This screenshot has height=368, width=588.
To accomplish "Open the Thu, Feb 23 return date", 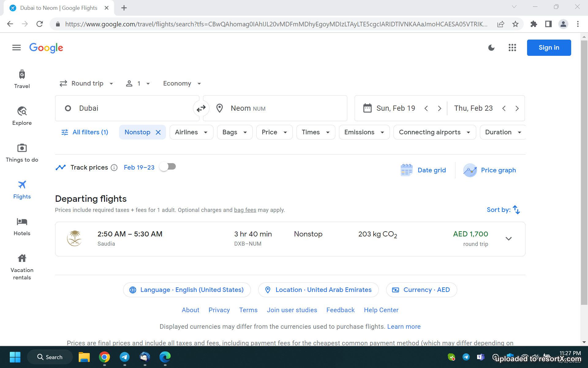I will tap(473, 108).
